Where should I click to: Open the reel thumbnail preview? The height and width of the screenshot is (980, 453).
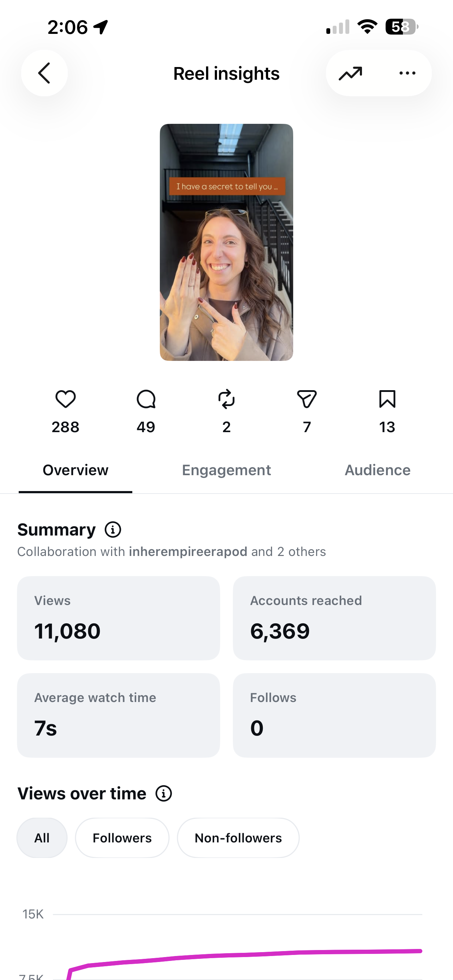pos(226,242)
